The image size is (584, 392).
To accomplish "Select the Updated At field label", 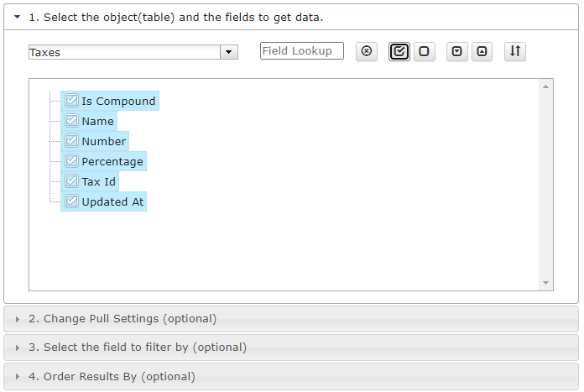I will pyautogui.click(x=112, y=201).
